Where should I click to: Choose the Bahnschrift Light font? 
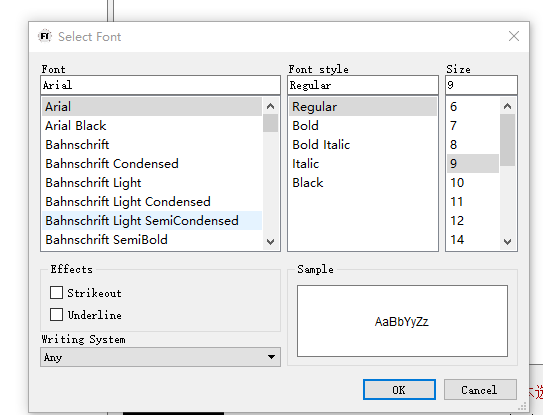click(152, 183)
